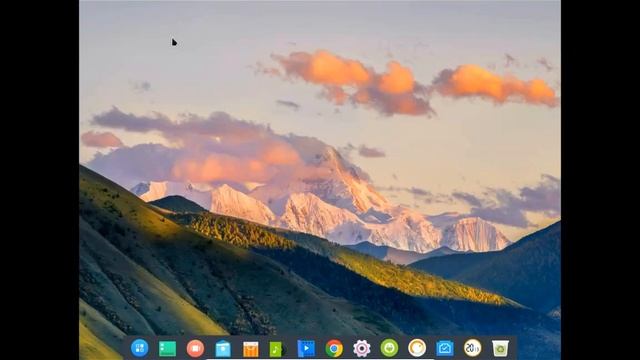Open the blue File Manager icon
Viewport: 640px width, 360px height.
[x=223, y=349]
